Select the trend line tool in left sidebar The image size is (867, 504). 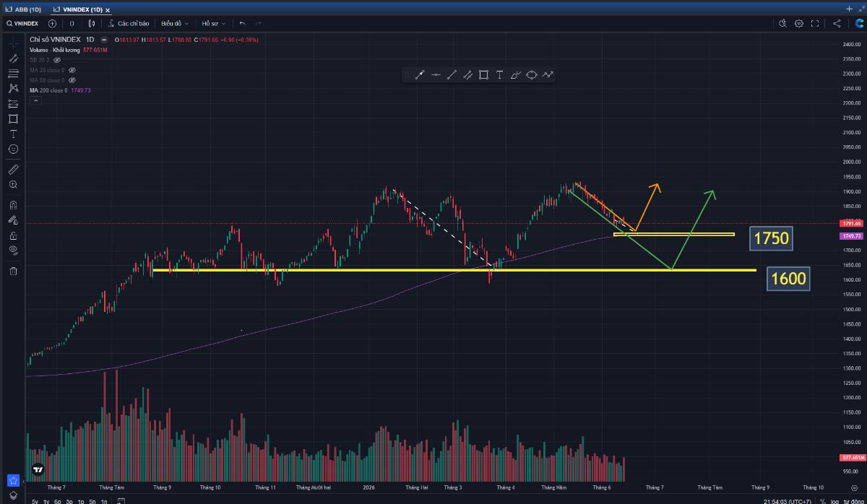(13, 58)
